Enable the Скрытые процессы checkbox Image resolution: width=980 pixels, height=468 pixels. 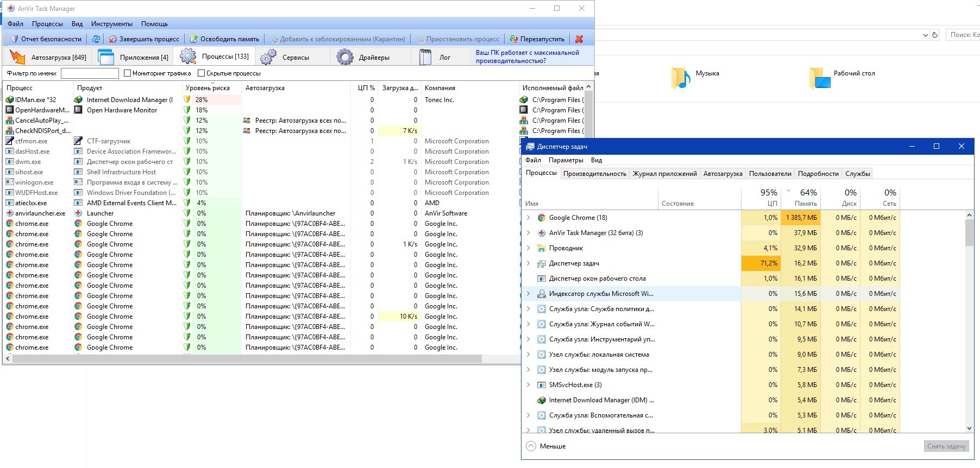point(202,73)
